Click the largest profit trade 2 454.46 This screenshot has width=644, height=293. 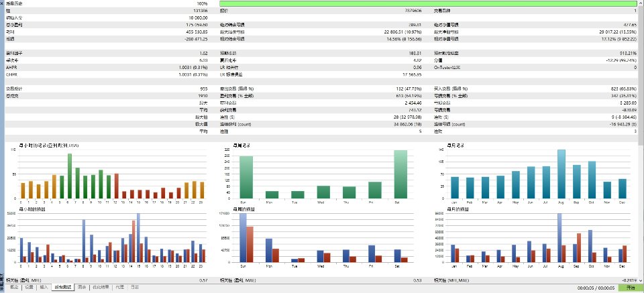[413, 103]
